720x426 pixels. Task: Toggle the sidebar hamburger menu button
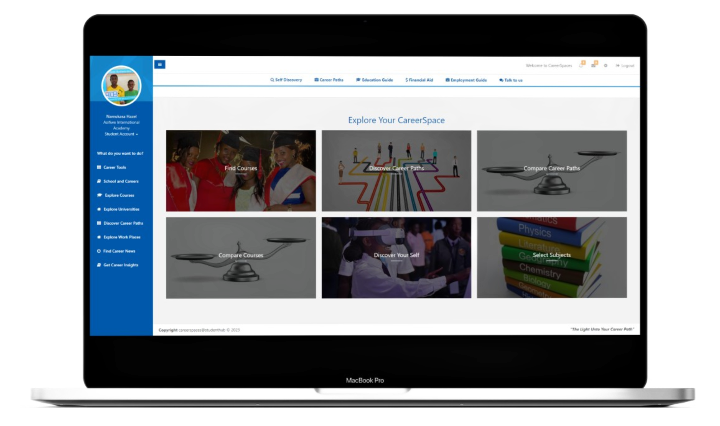tap(160, 64)
